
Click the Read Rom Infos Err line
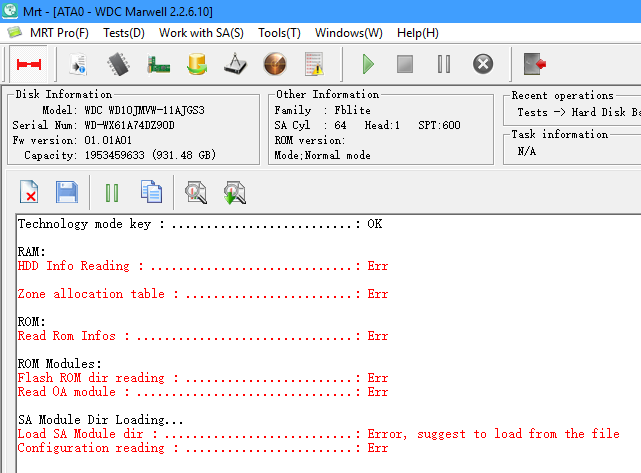coord(203,336)
